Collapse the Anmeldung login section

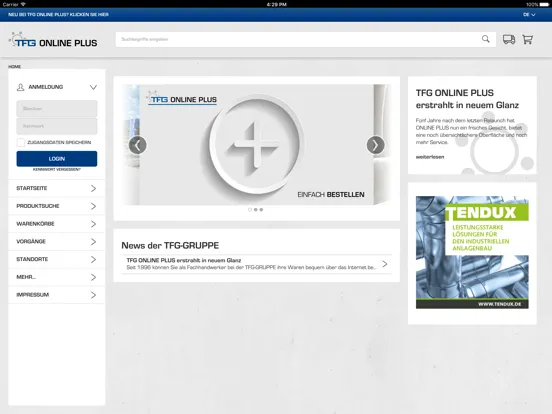(93, 87)
